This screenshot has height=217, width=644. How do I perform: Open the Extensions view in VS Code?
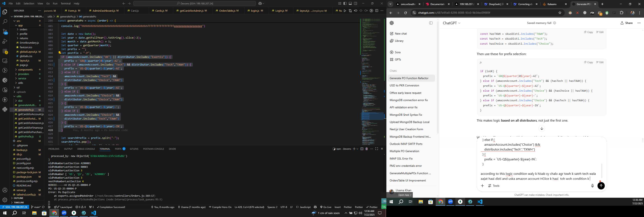5,51
